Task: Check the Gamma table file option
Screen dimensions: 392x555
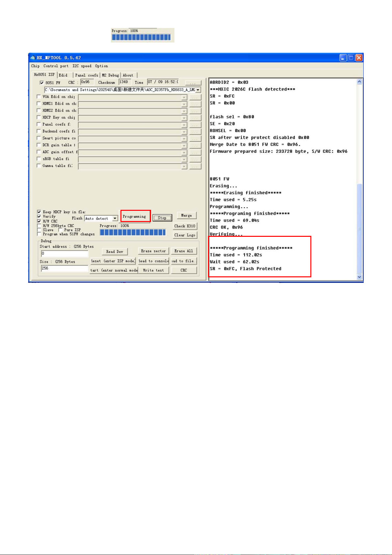Action: (39, 166)
